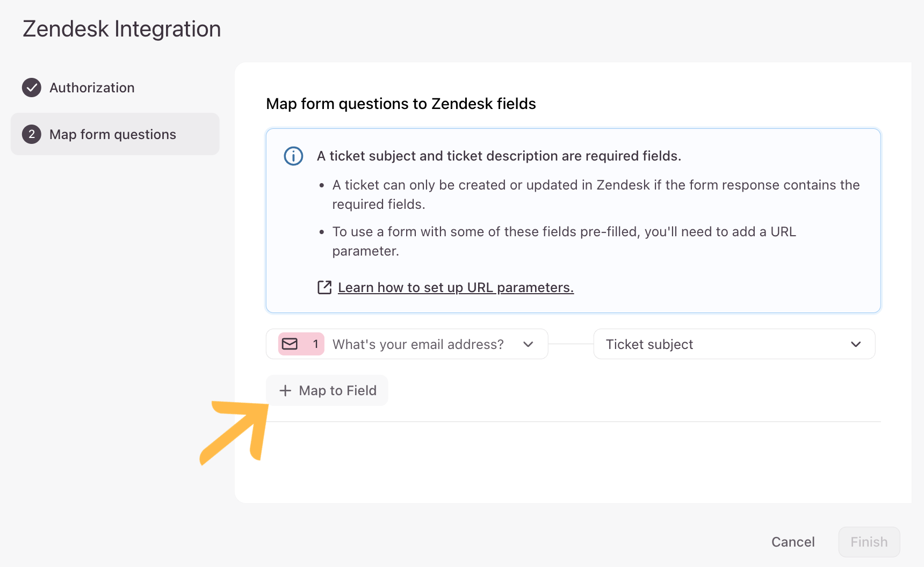Click the blue info circle icon
The width and height of the screenshot is (924, 567).
[x=293, y=156]
